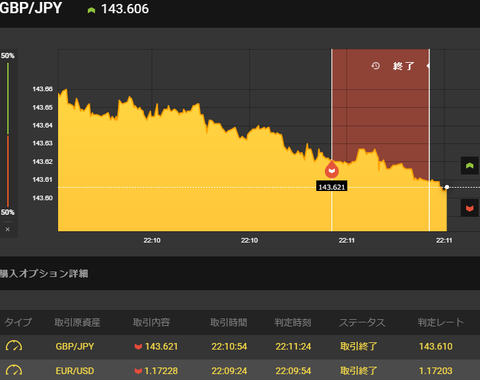Click the 143.621 price label on chart
The image size is (480, 380).
331,187
